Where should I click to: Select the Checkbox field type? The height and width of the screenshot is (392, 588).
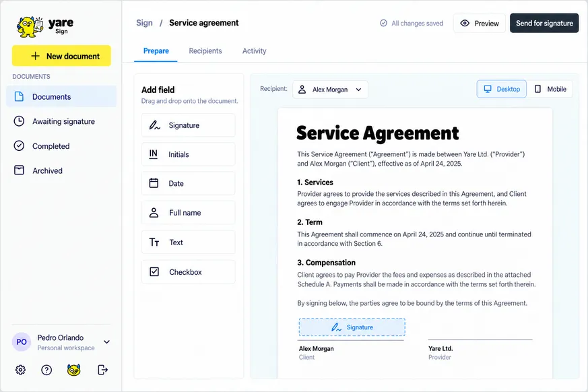(x=188, y=272)
